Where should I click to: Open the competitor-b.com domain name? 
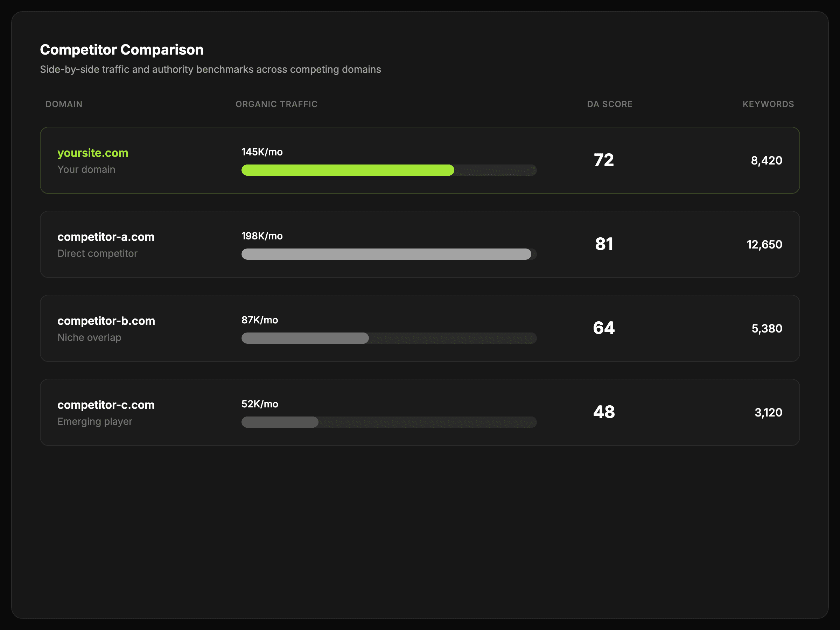click(106, 321)
